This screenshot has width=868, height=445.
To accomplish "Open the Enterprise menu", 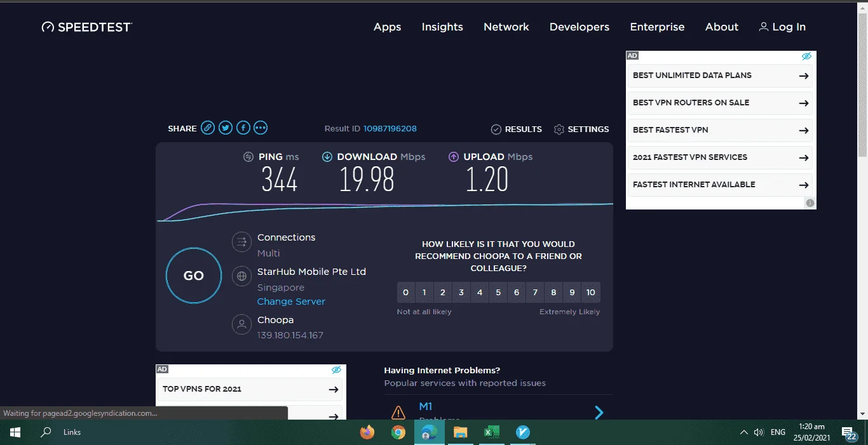I will (x=657, y=27).
